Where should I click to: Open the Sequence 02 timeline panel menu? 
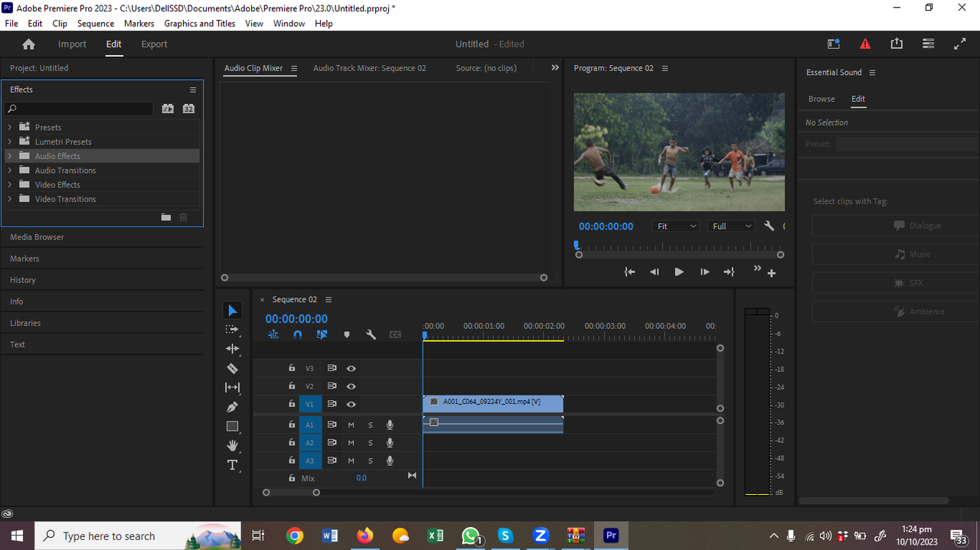tap(328, 300)
